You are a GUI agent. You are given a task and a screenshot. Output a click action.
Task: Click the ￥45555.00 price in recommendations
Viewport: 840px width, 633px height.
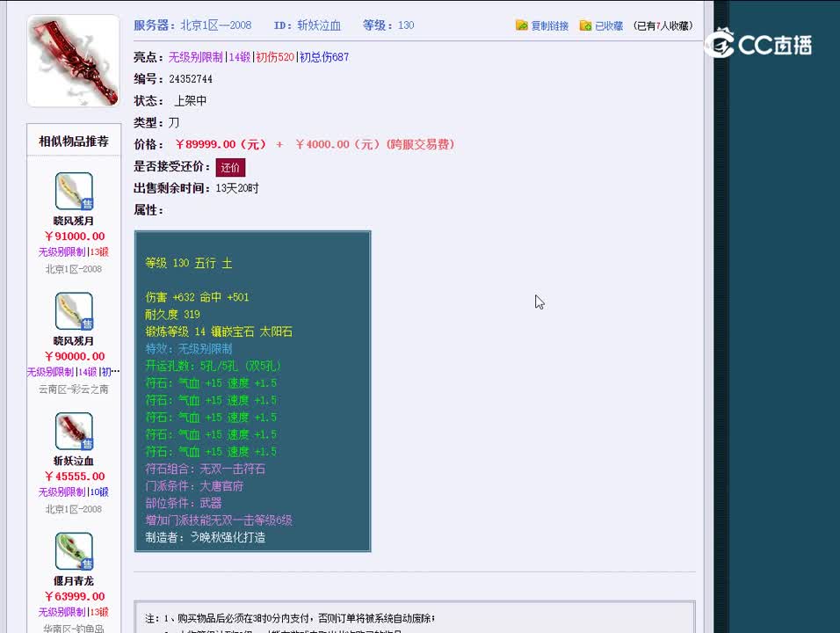pos(75,477)
